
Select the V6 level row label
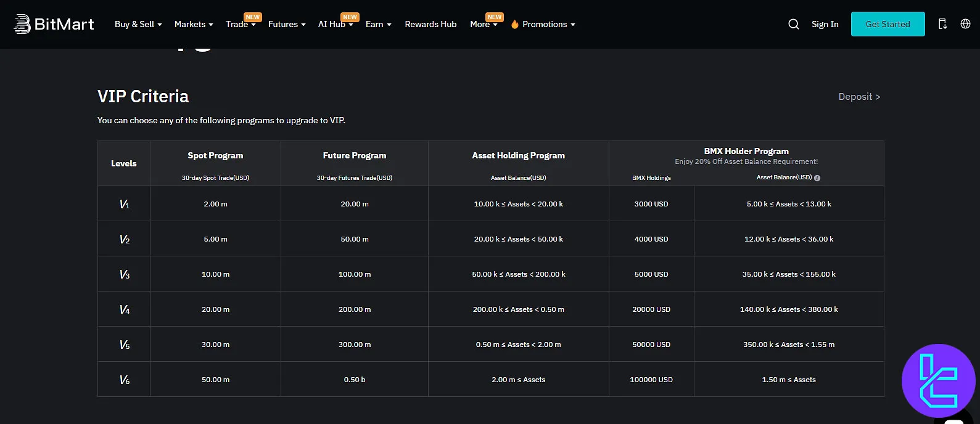click(x=124, y=380)
